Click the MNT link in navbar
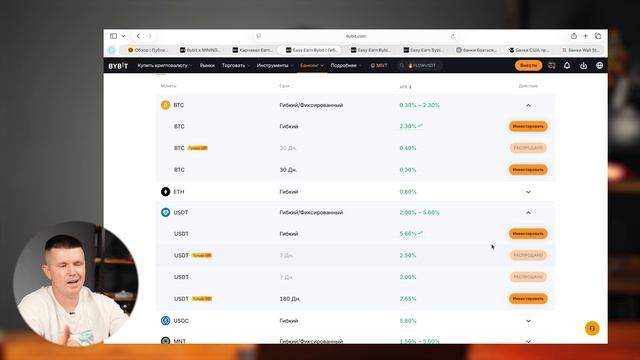 pyautogui.click(x=379, y=65)
